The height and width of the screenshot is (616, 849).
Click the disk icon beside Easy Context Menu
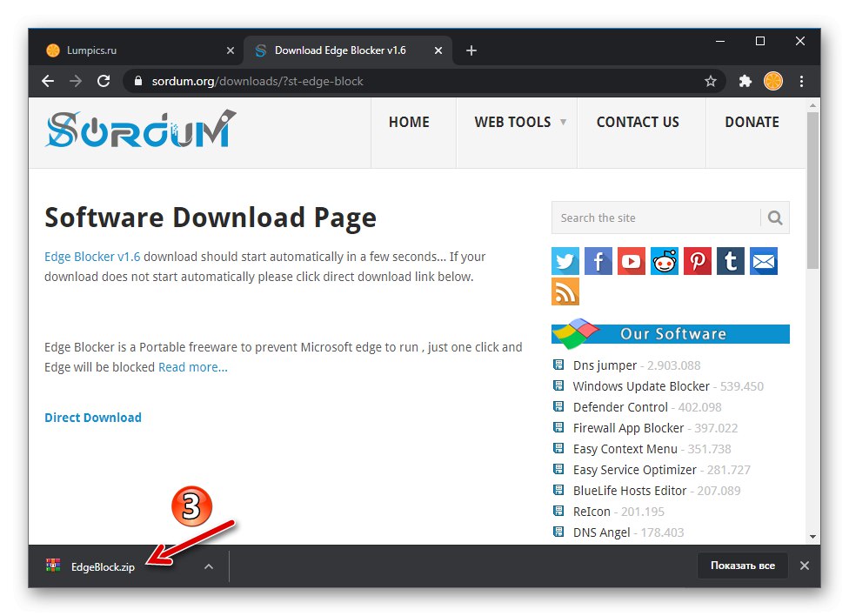(x=558, y=448)
